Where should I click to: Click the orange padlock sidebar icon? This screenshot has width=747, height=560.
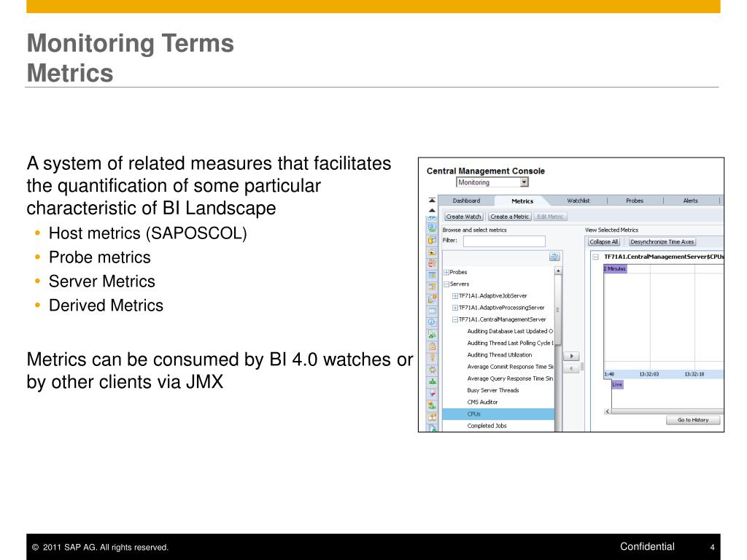tap(432, 346)
